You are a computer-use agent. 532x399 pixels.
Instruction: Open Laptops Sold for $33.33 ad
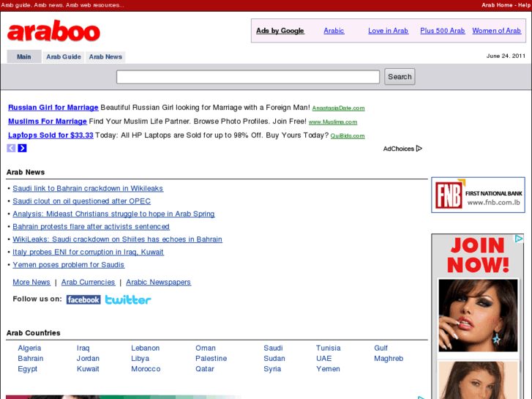50,135
